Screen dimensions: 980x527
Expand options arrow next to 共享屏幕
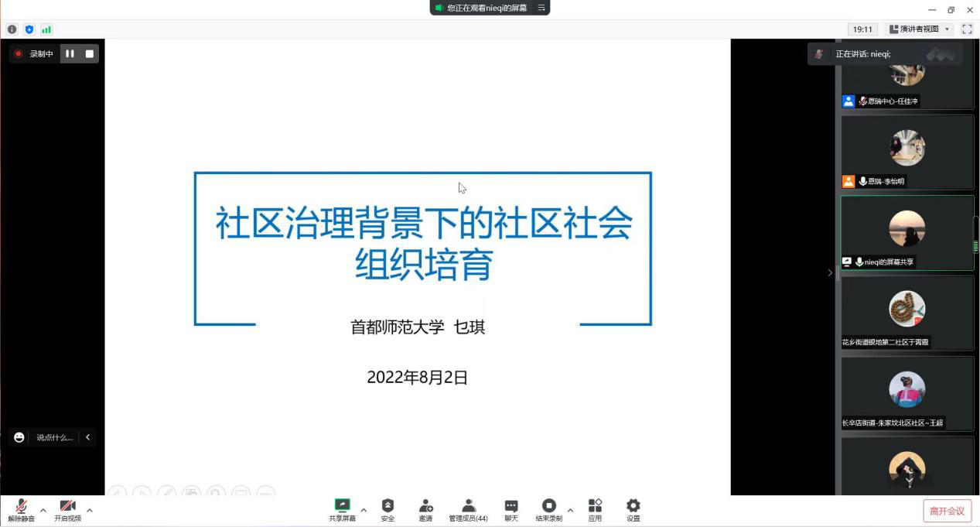364,510
